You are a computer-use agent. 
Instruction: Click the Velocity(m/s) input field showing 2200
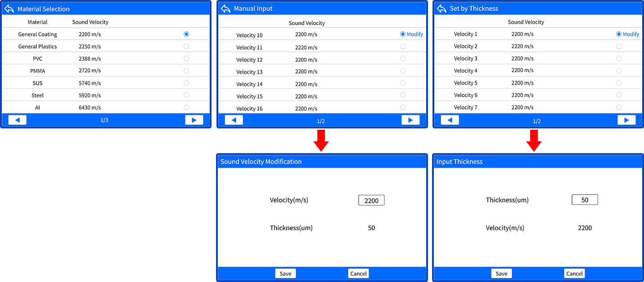tap(371, 200)
